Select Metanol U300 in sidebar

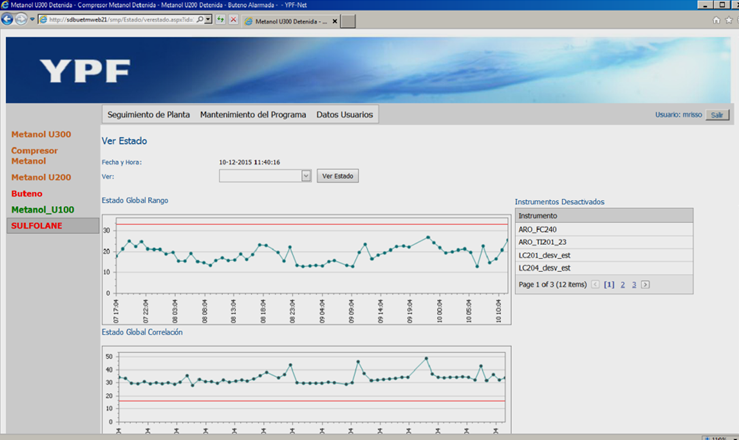coord(41,134)
